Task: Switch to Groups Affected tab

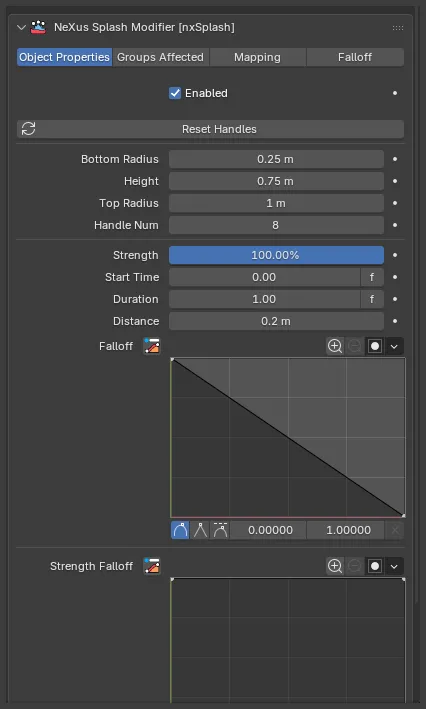Action: [161, 57]
